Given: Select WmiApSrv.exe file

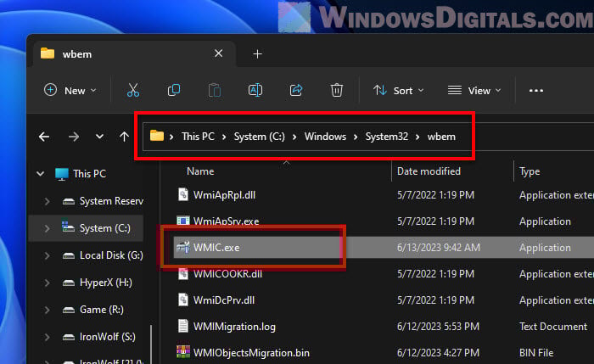Looking at the screenshot, I should [x=227, y=221].
